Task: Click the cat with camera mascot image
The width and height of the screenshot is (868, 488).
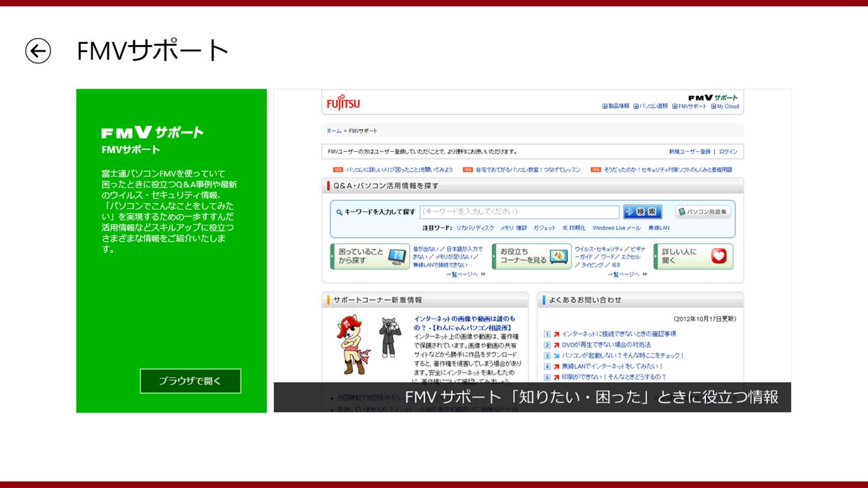Action: coord(390,337)
